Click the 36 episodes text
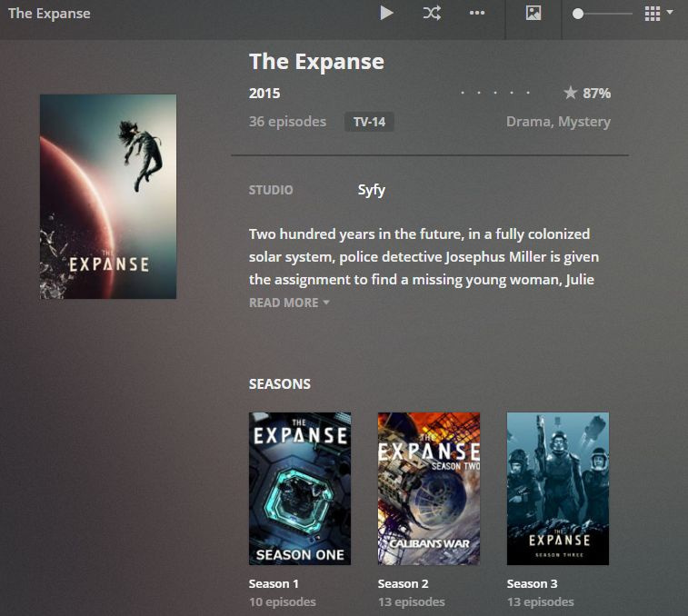This screenshot has height=616, width=688. [x=287, y=122]
